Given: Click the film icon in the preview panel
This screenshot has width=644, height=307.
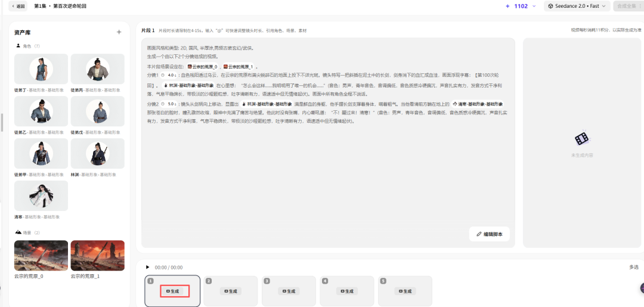Looking at the screenshot, I should (x=581, y=139).
